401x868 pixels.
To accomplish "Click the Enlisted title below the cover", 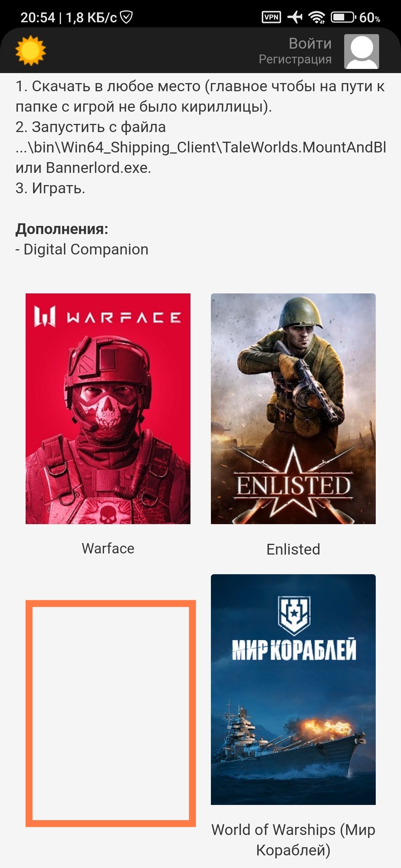I will [293, 549].
